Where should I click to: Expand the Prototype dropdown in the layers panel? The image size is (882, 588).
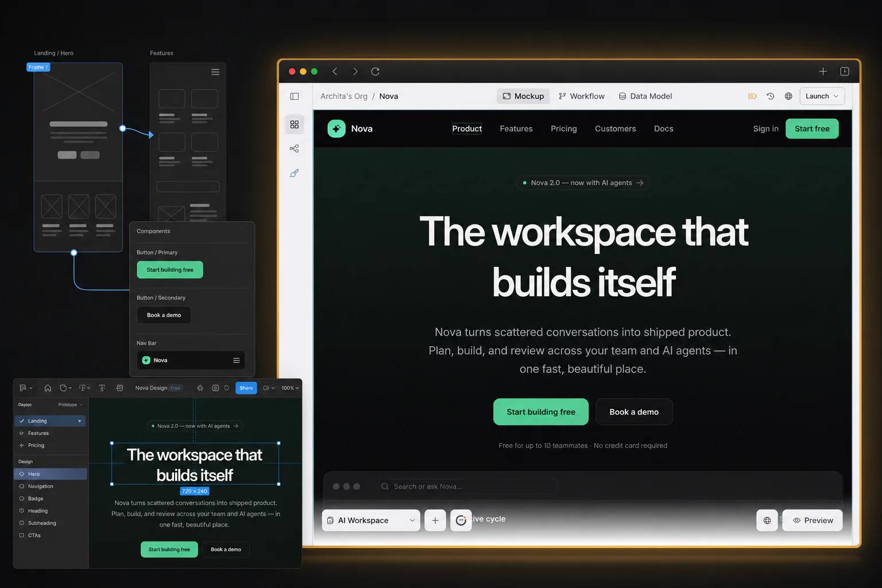[x=70, y=405]
